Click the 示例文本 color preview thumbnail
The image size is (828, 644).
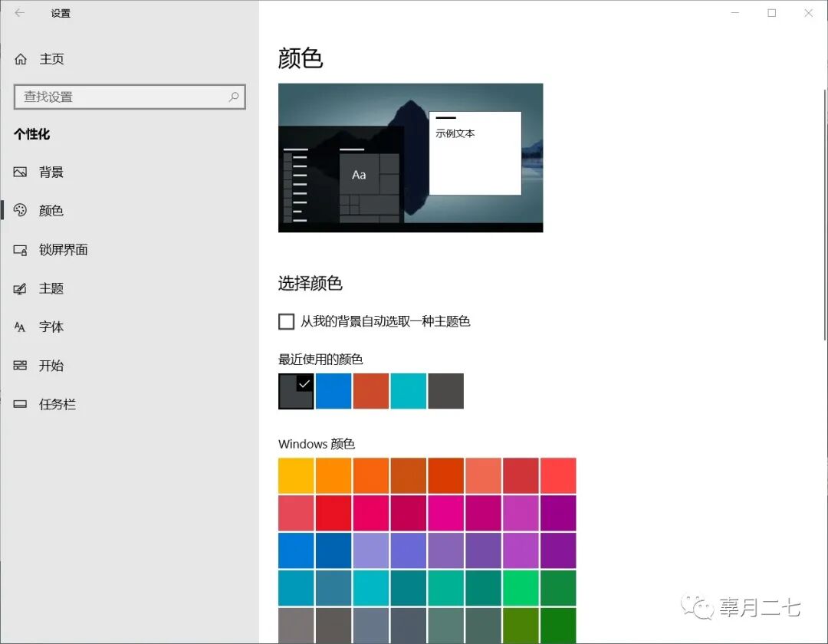pyautogui.click(x=475, y=153)
